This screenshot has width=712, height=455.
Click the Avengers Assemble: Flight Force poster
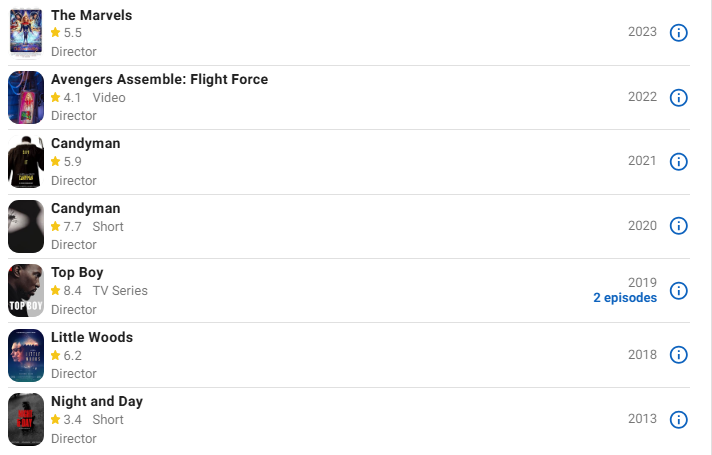pyautogui.click(x=26, y=97)
